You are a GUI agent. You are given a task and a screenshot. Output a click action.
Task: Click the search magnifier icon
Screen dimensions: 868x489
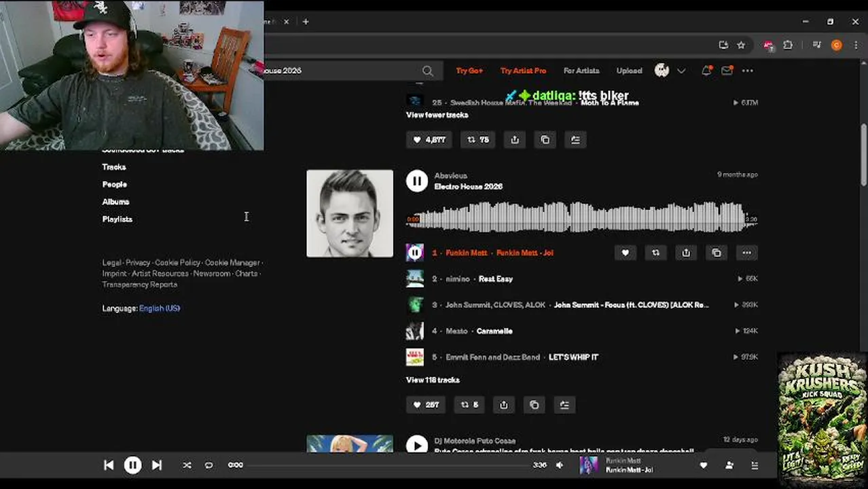click(427, 71)
